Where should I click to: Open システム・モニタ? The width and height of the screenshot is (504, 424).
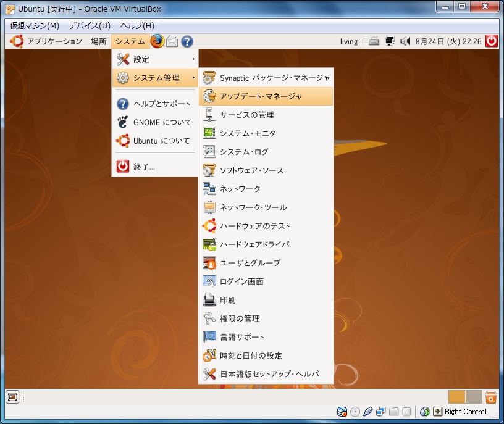point(266,133)
